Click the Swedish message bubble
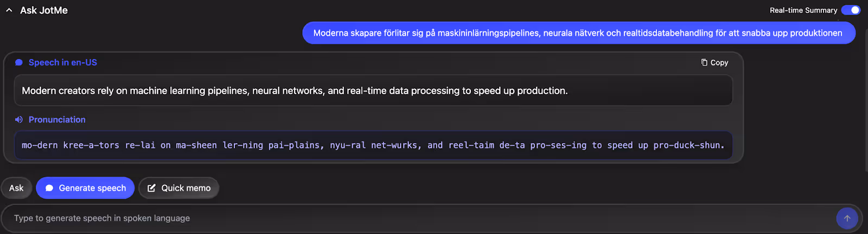 pyautogui.click(x=578, y=33)
